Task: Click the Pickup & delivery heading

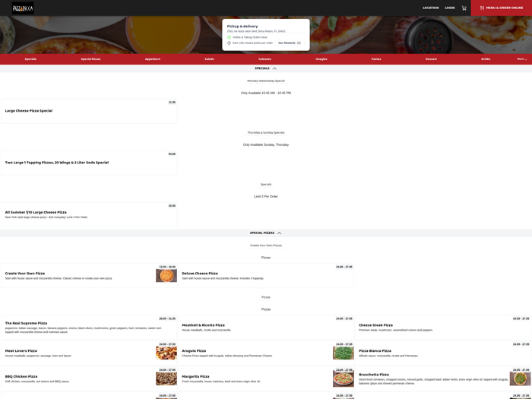Action: tap(242, 26)
